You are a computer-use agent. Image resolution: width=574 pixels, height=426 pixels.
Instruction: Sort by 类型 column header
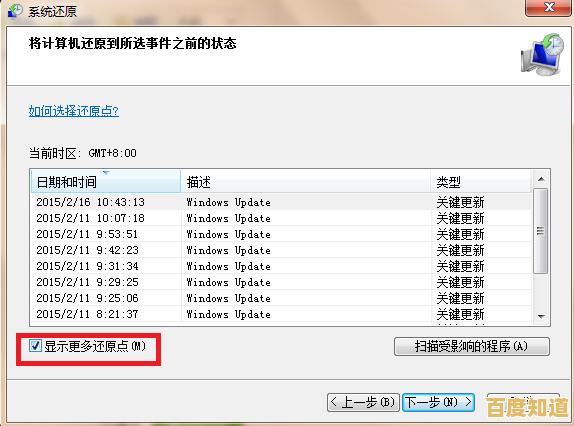coord(481,181)
